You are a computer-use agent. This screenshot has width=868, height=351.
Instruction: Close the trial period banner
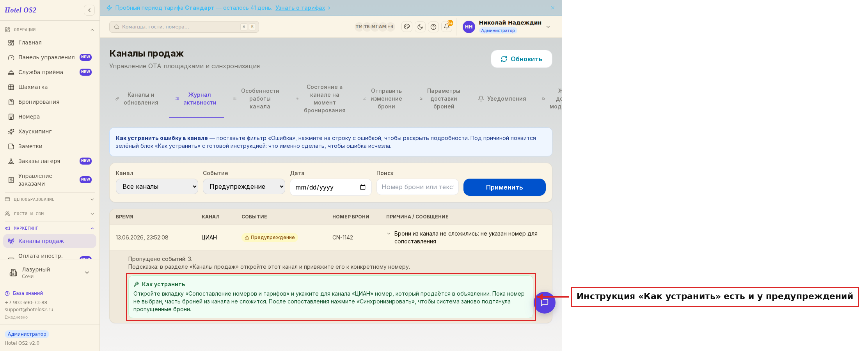point(553,8)
